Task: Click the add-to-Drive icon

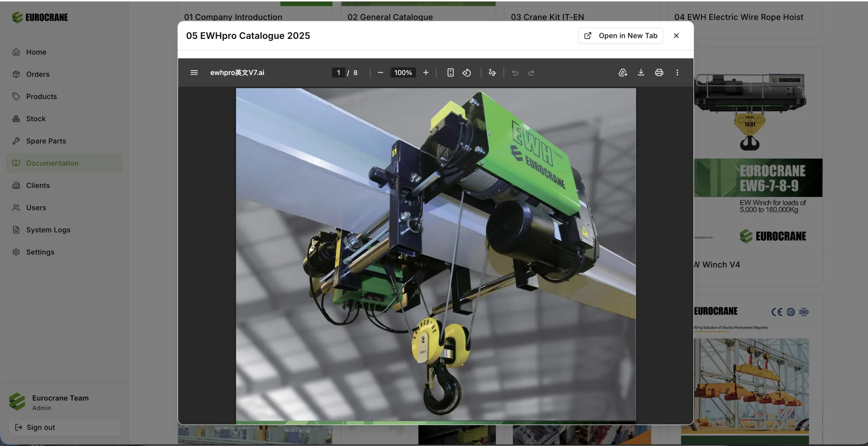Action: tap(623, 72)
